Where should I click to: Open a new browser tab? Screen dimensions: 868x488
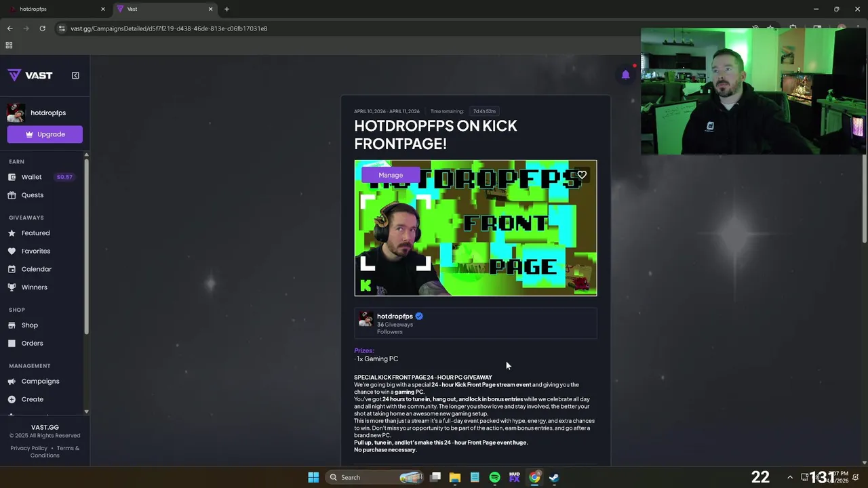tap(226, 9)
